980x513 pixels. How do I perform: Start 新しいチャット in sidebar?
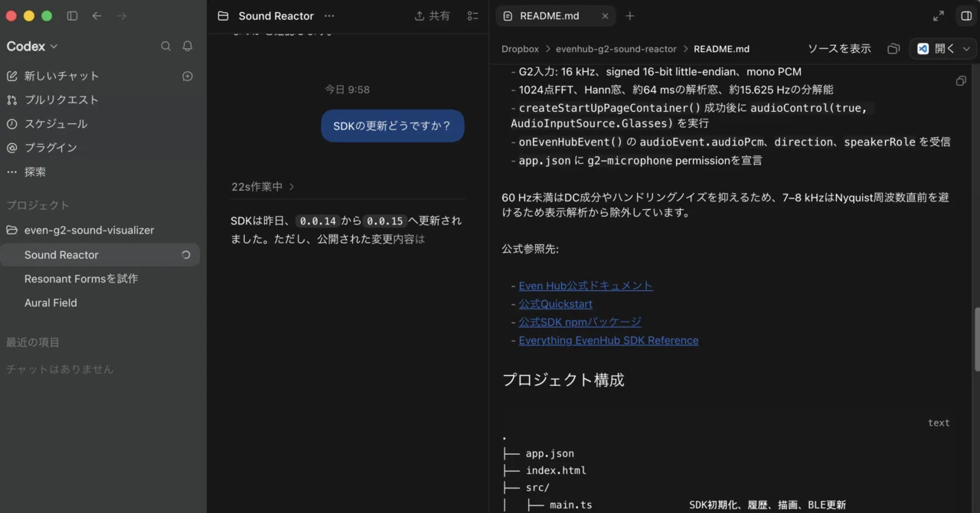pyautogui.click(x=100, y=76)
